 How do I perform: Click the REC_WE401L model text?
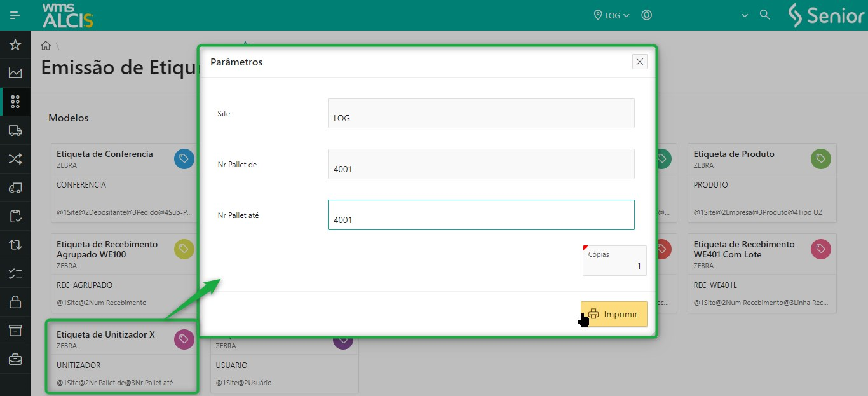715,285
